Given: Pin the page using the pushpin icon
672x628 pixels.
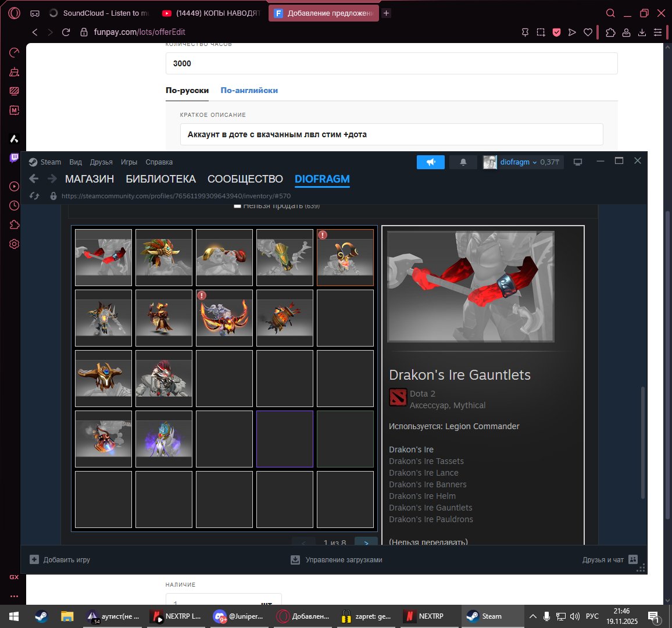Looking at the screenshot, I should coord(525,32).
